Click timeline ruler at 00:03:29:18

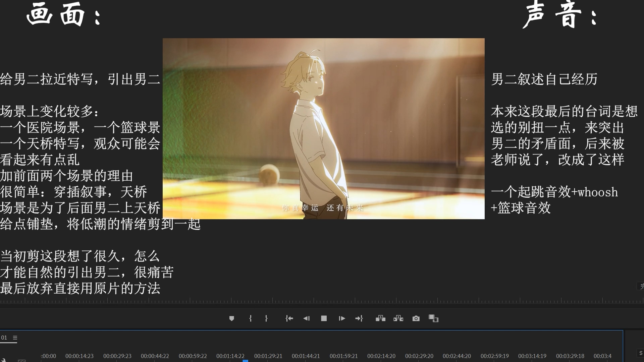click(x=570, y=356)
